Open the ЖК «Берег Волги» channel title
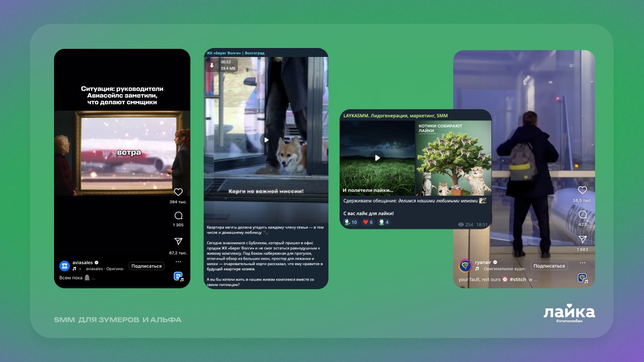Viewport: 644px width, 362px height. (x=235, y=53)
